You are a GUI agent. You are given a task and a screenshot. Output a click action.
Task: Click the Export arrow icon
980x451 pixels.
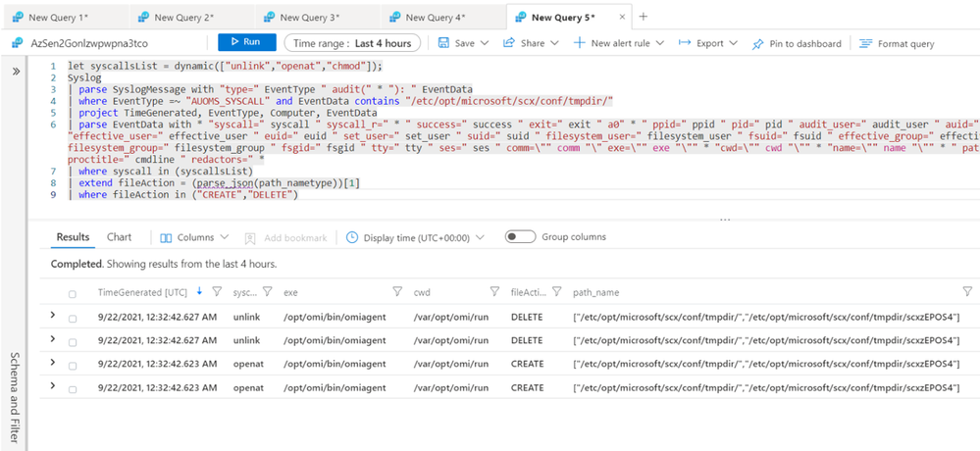[x=685, y=42]
